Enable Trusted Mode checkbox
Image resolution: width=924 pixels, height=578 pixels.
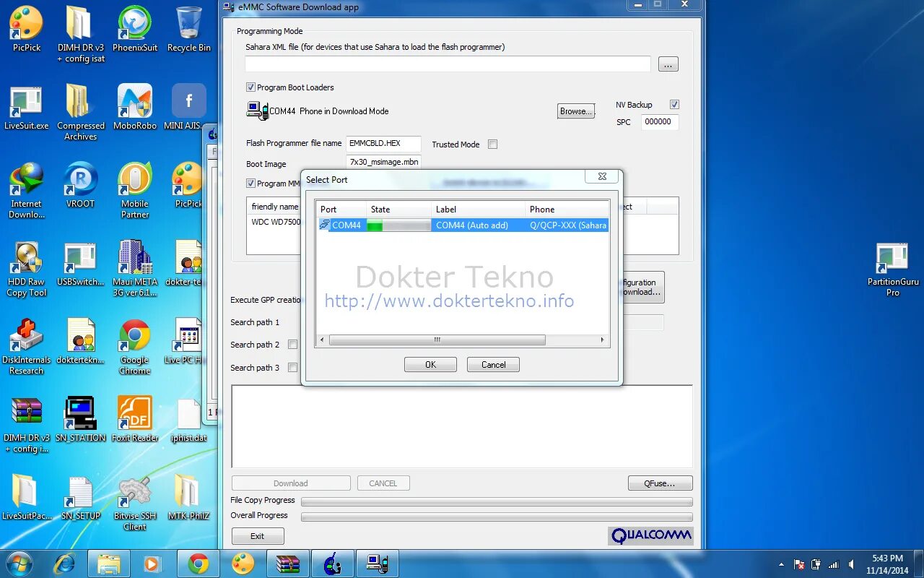tap(492, 144)
